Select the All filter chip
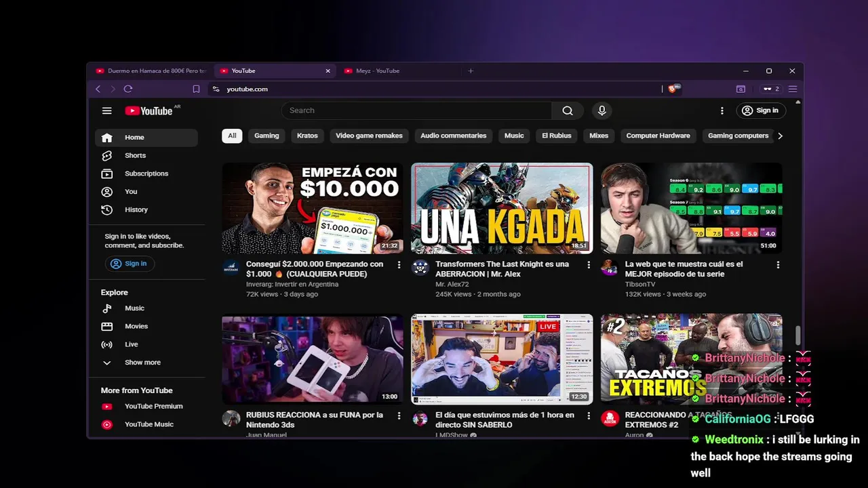The height and width of the screenshot is (488, 868). 232,136
